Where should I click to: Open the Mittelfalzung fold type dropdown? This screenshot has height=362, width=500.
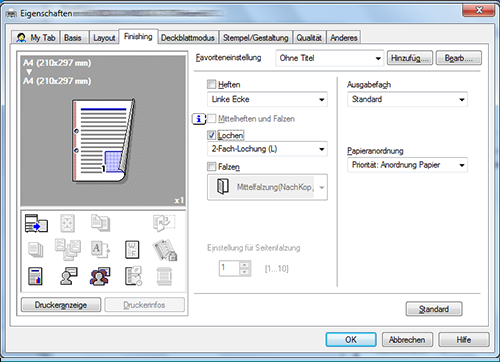tap(267, 187)
